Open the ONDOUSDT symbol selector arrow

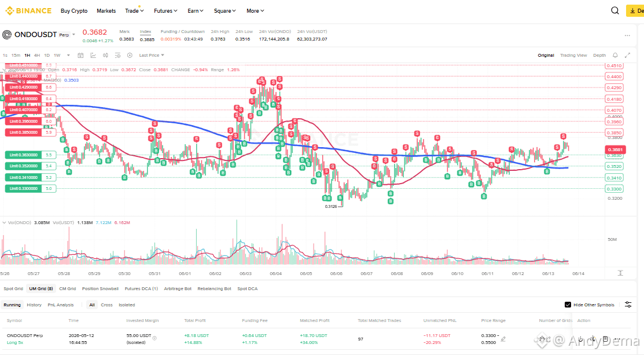click(x=74, y=35)
